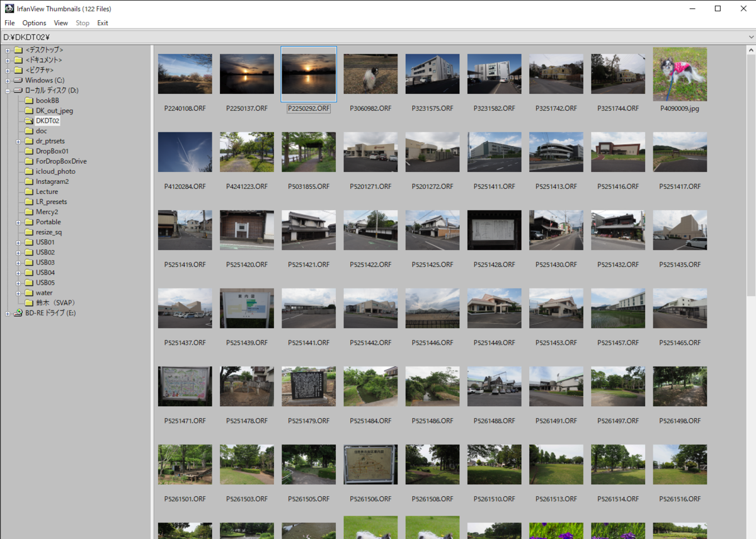The image size is (756, 539).
Task: Expand the dr_ptrsets folder node
Action: click(x=18, y=141)
